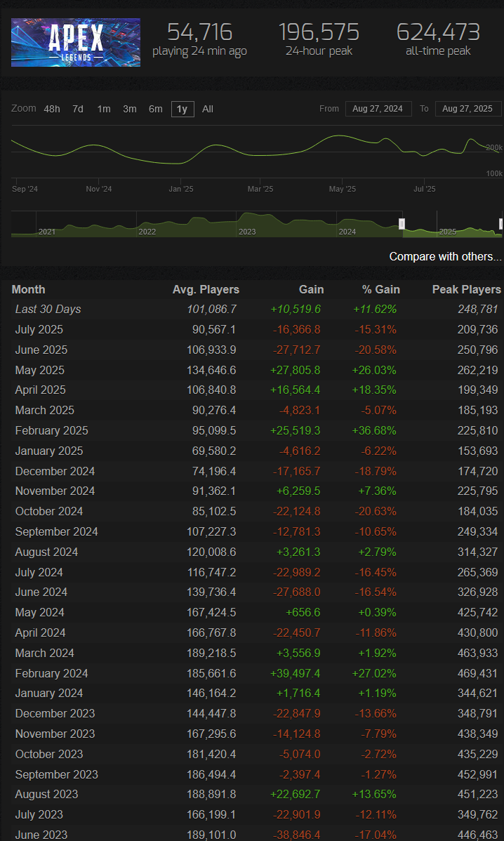Select the March 2025 row label
504x841 pixels.
pyautogui.click(x=44, y=410)
